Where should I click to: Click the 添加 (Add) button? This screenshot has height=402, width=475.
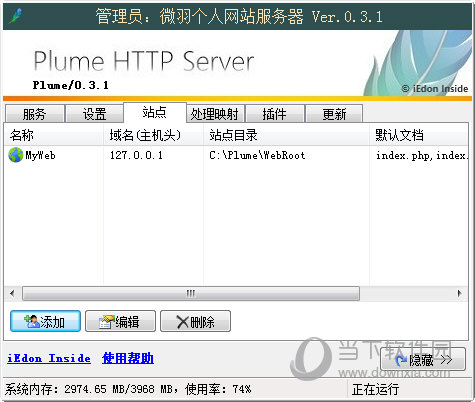(x=45, y=321)
